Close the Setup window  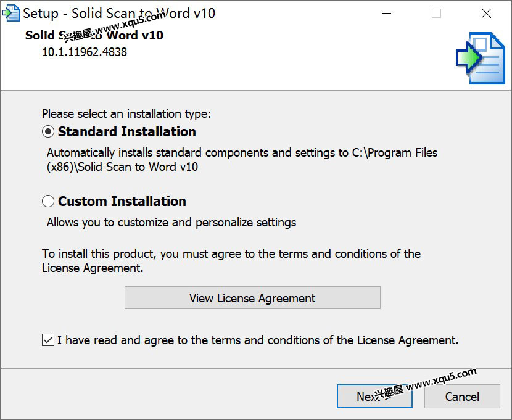(486, 14)
